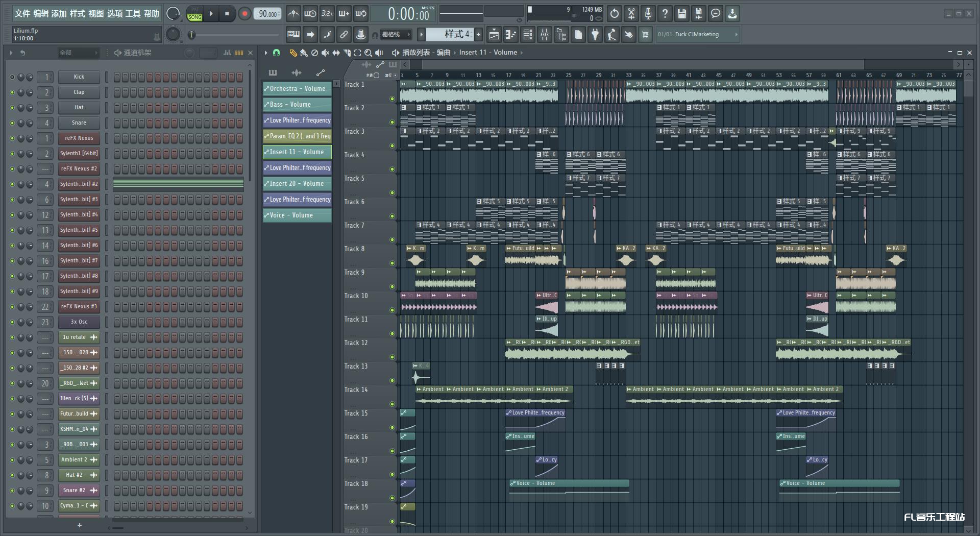980x536 pixels.
Task: Toggle typing keyboard to piano icon
Action: tap(293, 35)
